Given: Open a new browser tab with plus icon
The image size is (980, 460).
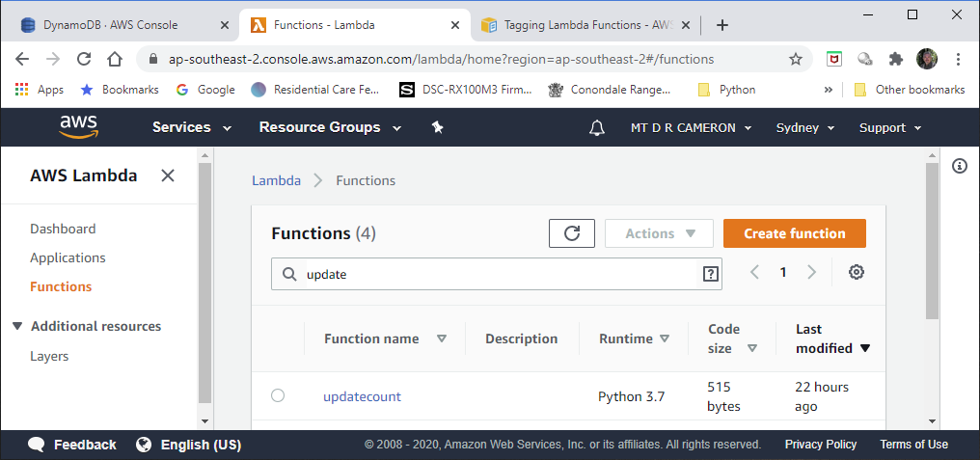Looking at the screenshot, I should (x=721, y=25).
